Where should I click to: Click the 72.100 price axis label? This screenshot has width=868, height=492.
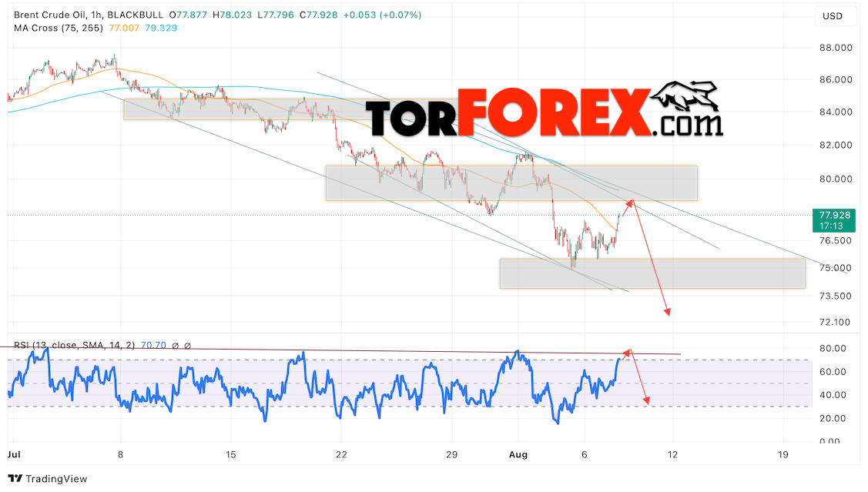(x=836, y=322)
